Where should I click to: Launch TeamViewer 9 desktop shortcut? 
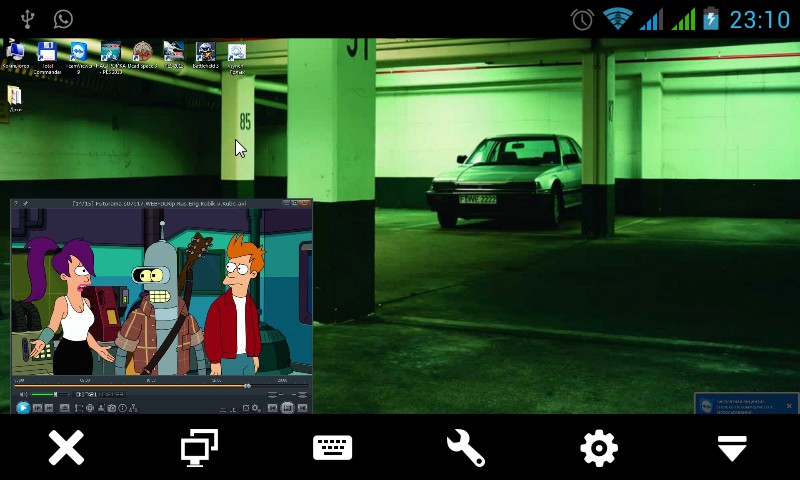pos(79,58)
